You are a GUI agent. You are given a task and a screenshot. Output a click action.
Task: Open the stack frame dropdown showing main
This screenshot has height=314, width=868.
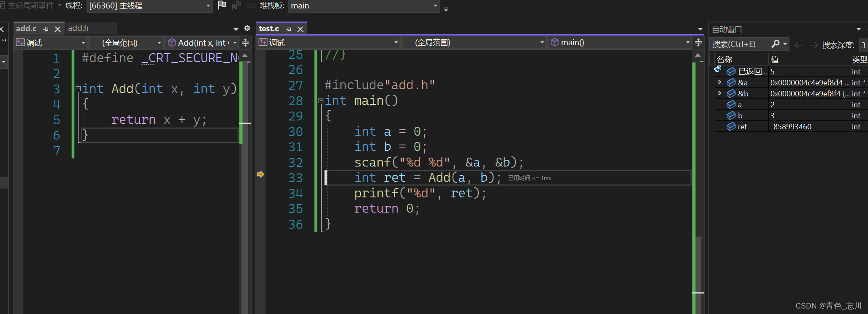pos(364,6)
